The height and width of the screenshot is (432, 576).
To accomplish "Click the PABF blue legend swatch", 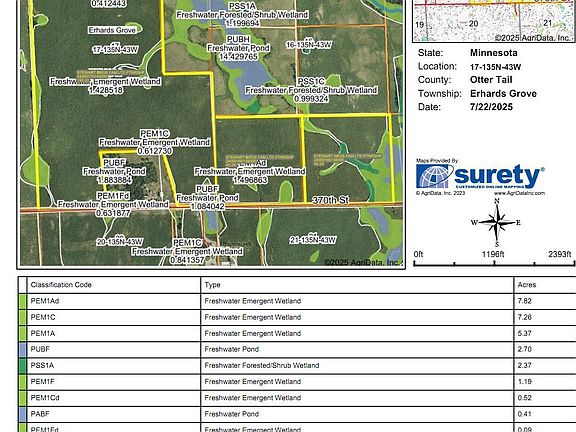I will click(23, 414).
